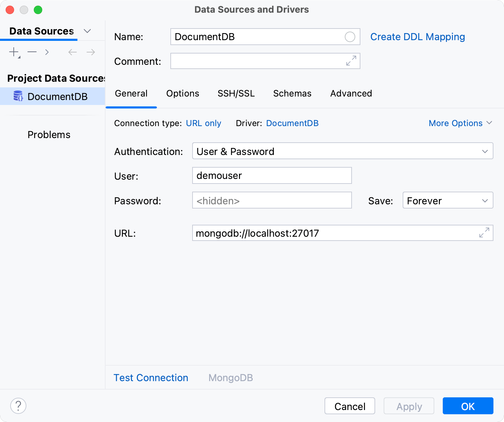504x422 pixels.
Task: Open the URL field expand icon
Action: (485, 233)
